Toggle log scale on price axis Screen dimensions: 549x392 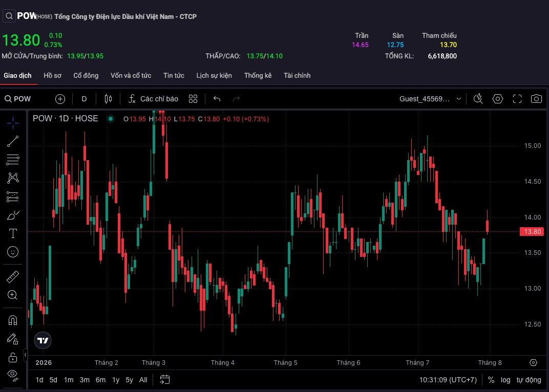coord(505,380)
